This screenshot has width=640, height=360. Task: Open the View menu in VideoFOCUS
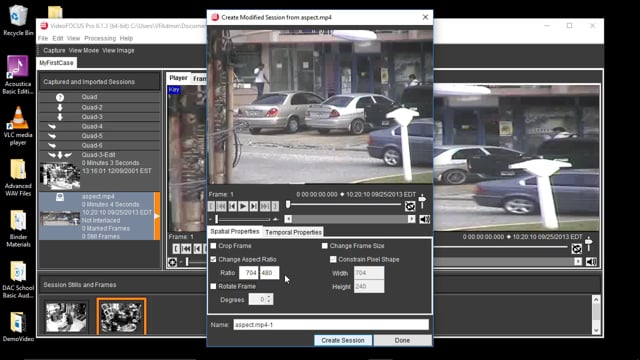click(73, 38)
